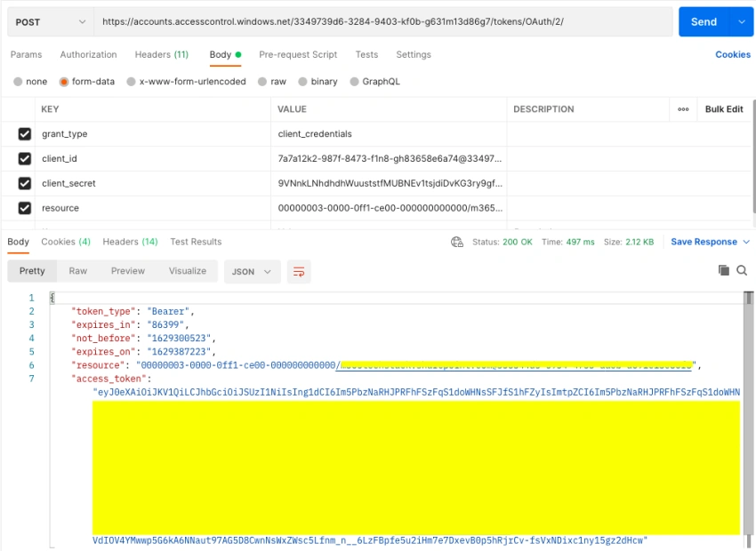Image resolution: width=756 pixels, height=551 pixels.
Task: Click the client_id value cell
Action: click(389, 158)
